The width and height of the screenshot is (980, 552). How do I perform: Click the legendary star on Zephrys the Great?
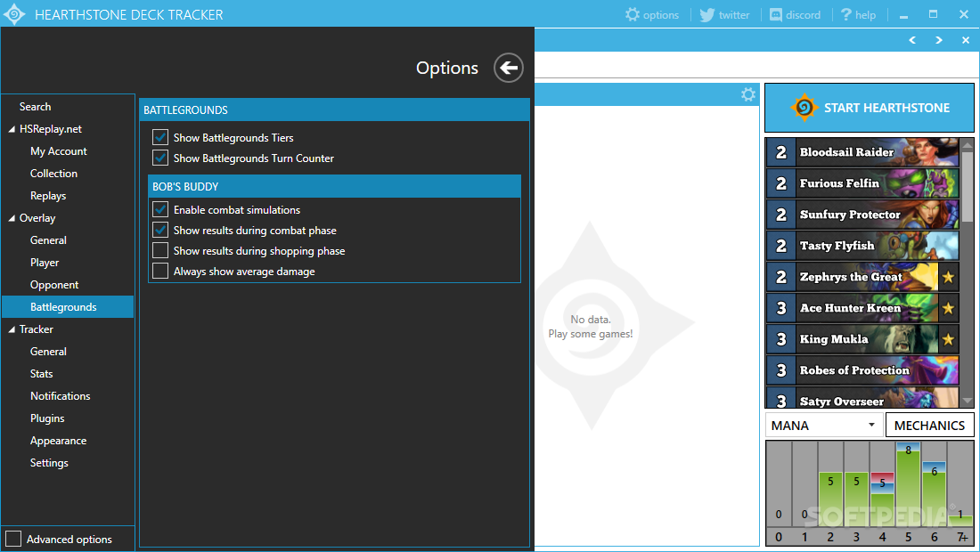(948, 277)
